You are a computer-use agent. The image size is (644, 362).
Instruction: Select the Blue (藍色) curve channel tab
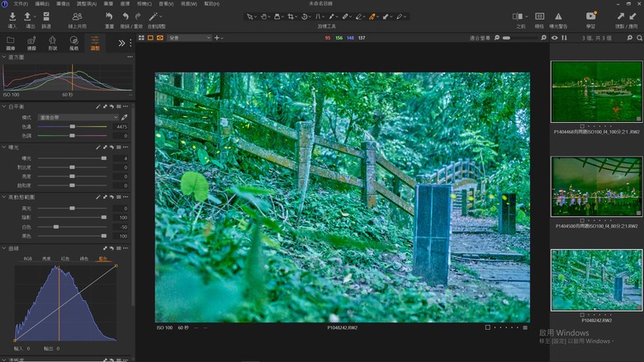pos(102,259)
